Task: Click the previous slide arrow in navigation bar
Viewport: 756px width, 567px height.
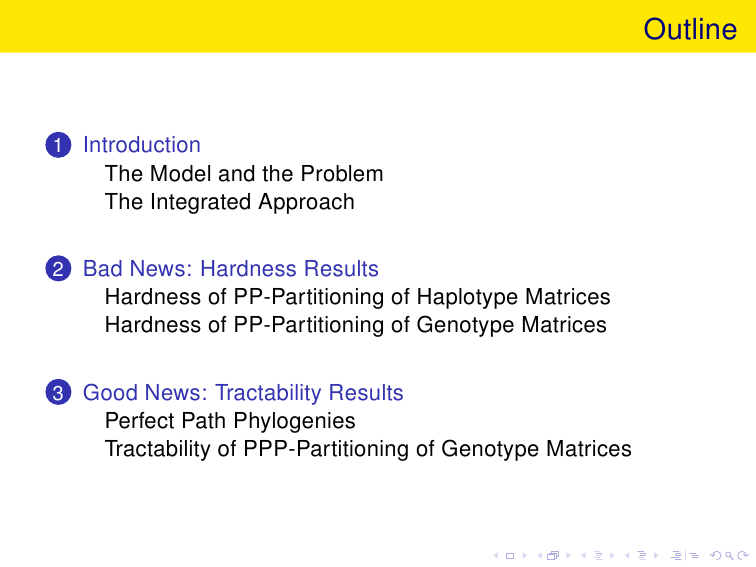Action: 496,556
